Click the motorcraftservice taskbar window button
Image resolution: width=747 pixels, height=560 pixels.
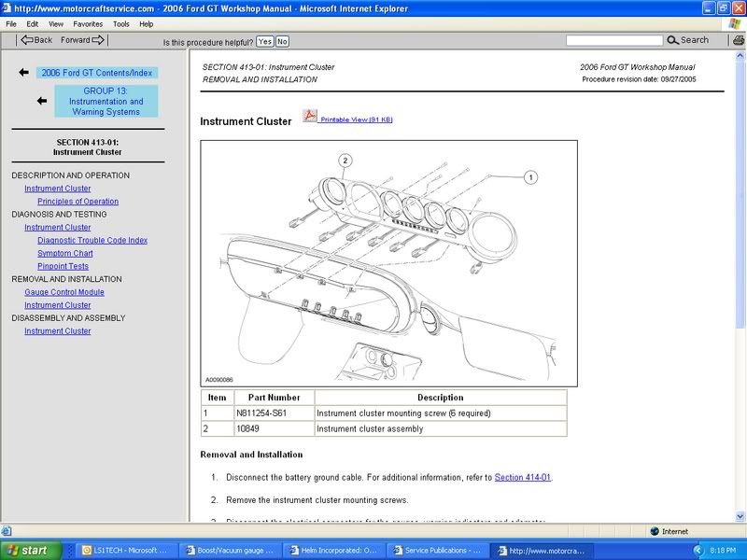point(543,551)
